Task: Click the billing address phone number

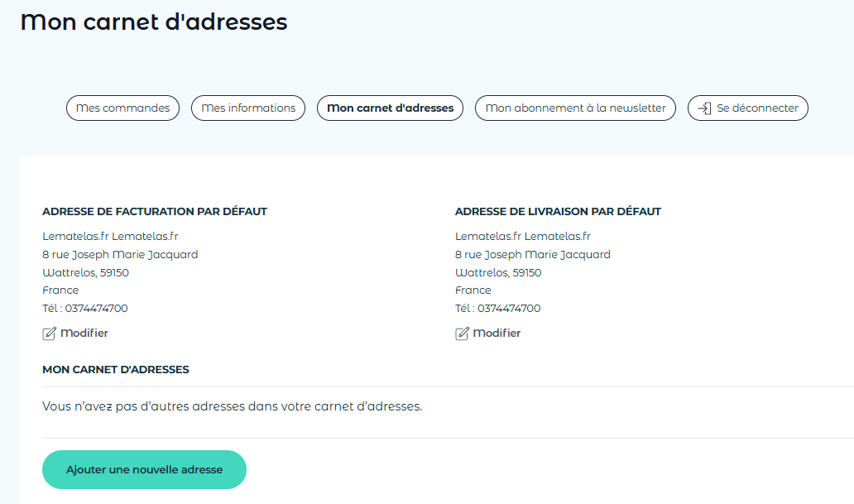Action: 96,309
